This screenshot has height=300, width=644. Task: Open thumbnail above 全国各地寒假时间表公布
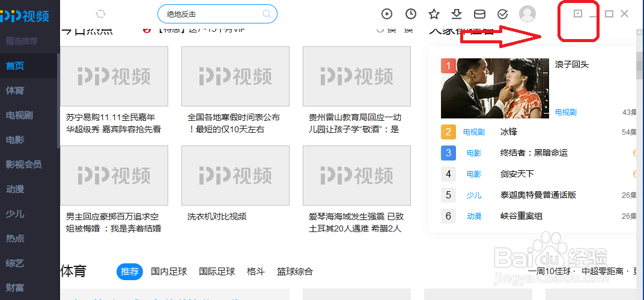pyautogui.click(x=235, y=76)
